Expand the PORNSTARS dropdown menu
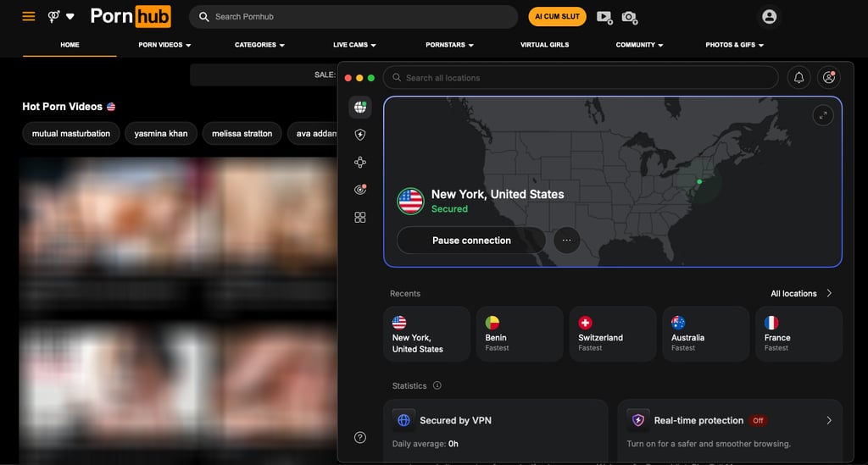The image size is (868, 465). [449, 45]
